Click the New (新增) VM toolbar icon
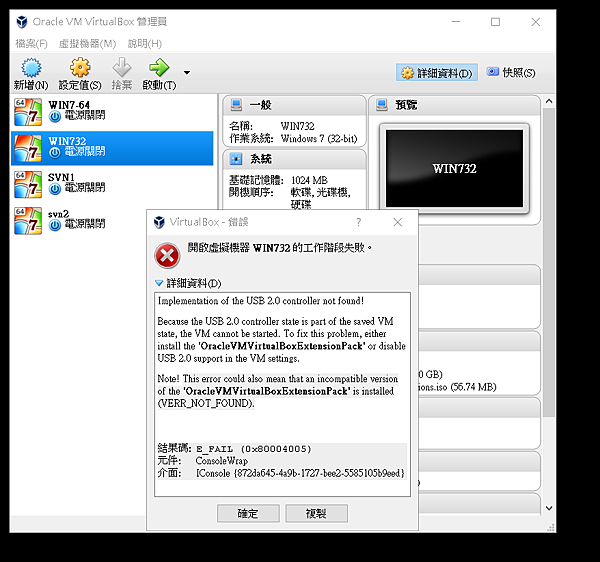The width and height of the screenshot is (600, 562). (31, 68)
